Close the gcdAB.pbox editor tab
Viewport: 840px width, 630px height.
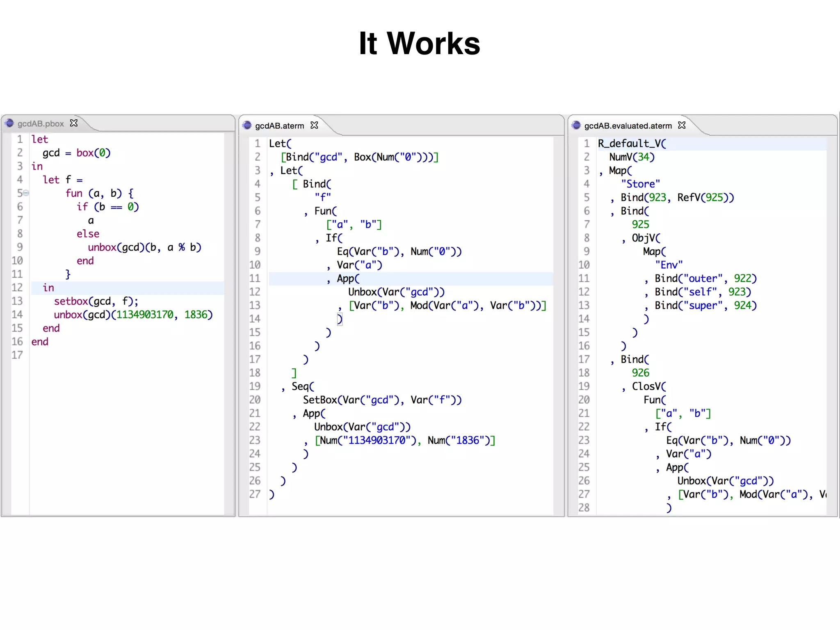[74, 123]
